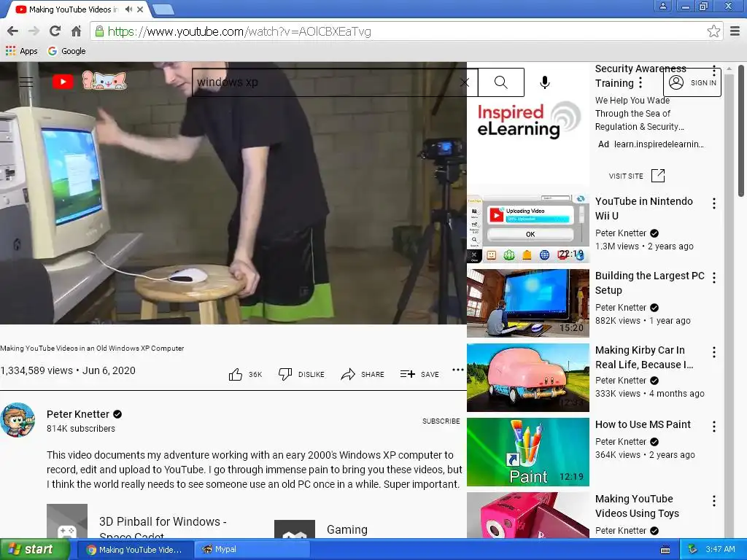Open Peter Knetter's channel avatar
Screen dimensions: 747x560
click(18, 420)
